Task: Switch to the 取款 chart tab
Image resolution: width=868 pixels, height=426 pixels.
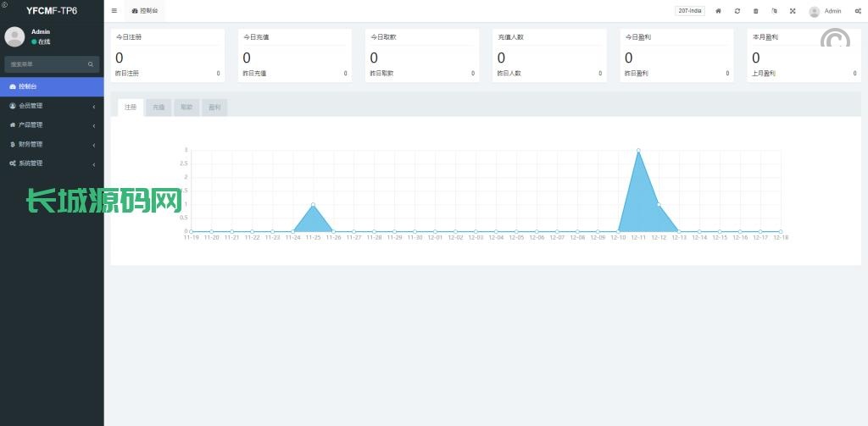Action: pyautogui.click(x=186, y=108)
